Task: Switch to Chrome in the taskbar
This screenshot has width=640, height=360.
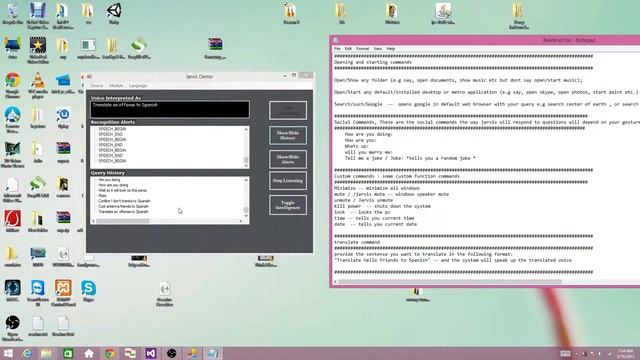Action: (109, 353)
